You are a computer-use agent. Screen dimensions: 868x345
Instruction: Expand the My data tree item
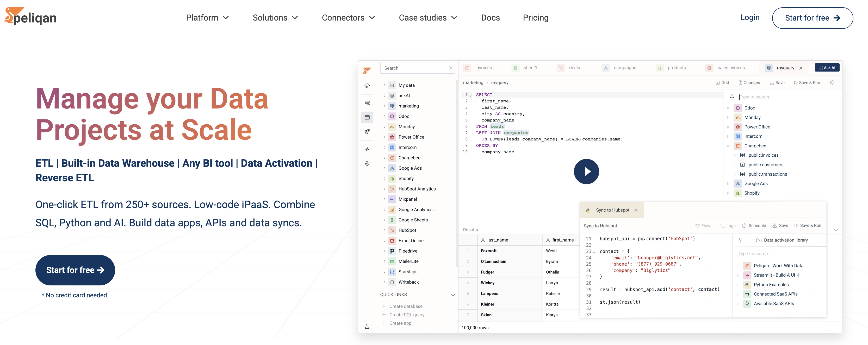coord(384,85)
